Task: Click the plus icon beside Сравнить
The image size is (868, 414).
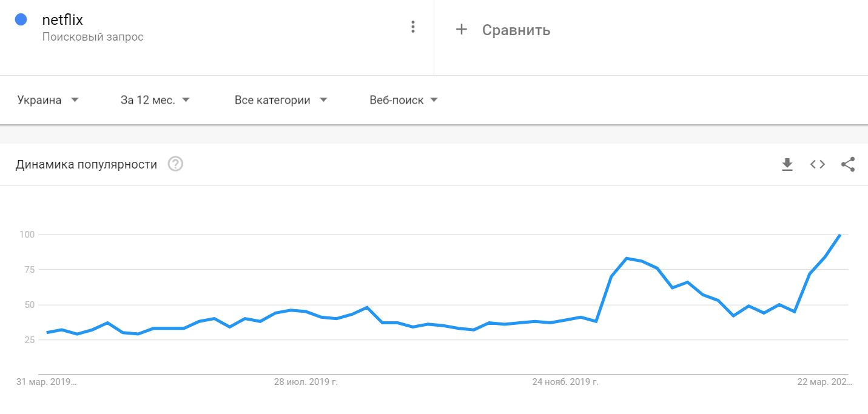Action: click(462, 29)
